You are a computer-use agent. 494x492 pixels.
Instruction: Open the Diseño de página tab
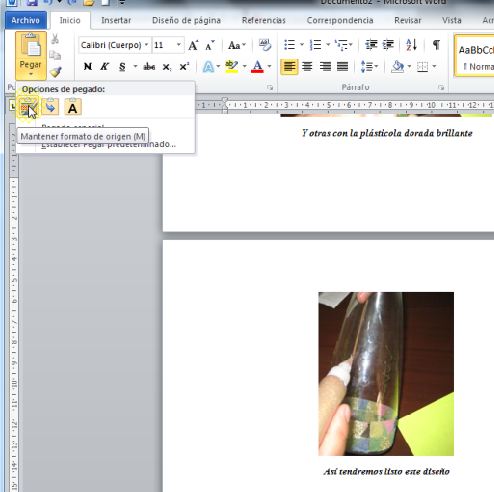tap(186, 20)
